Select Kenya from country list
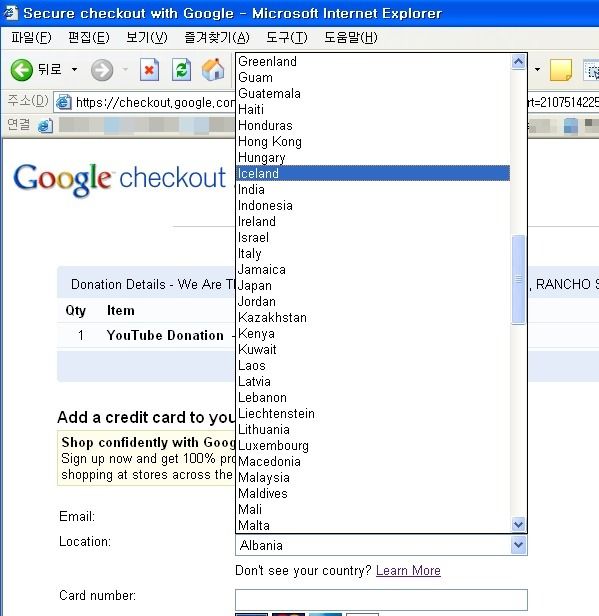 point(373,334)
